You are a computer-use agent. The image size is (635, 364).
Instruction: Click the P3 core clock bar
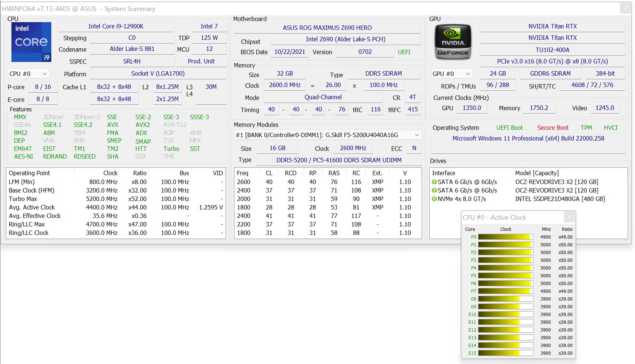coord(505,260)
